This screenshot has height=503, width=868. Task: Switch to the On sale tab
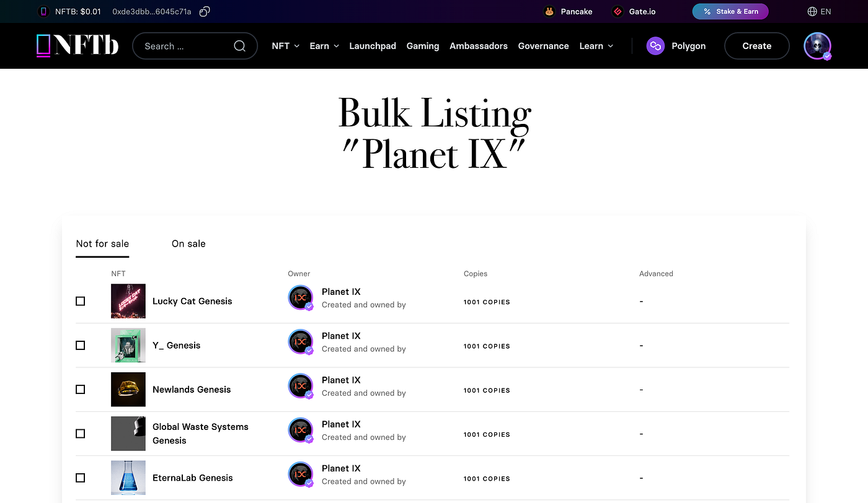(188, 243)
